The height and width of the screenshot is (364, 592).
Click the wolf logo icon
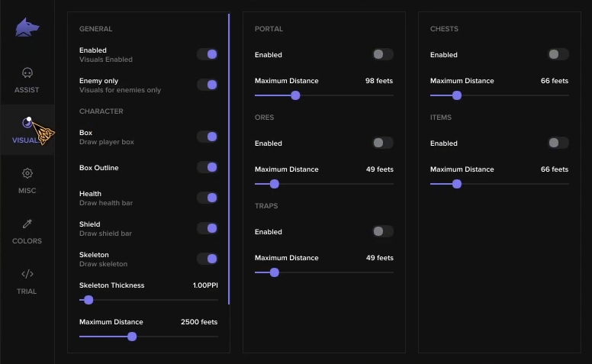point(27,27)
